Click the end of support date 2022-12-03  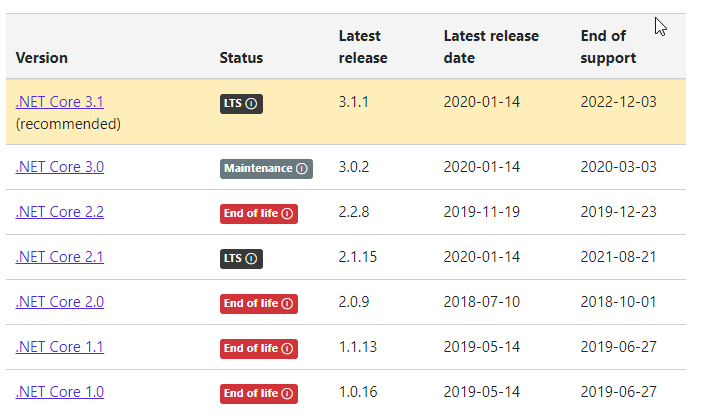(x=619, y=102)
